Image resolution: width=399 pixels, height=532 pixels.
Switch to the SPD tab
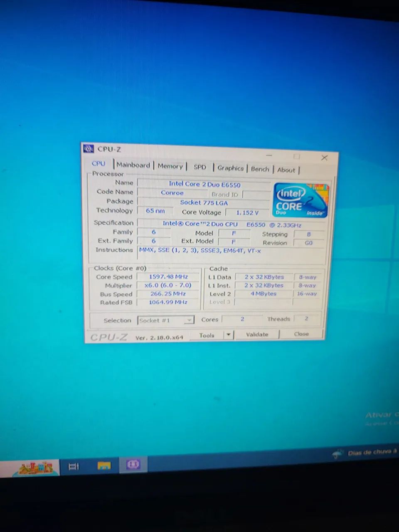coord(200,167)
